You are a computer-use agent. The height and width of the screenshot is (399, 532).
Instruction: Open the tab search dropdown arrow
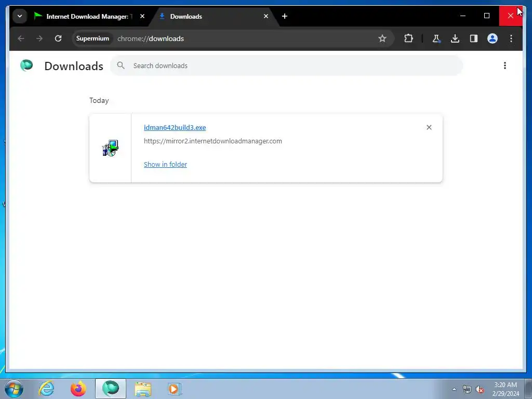20,16
